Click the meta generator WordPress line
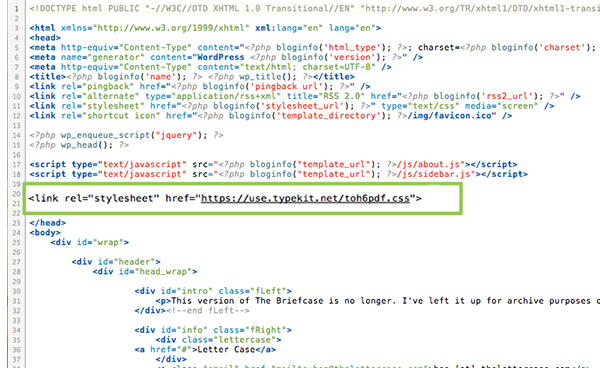Image resolution: width=600 pixels, height=368 pixels. tap(226, 57)
